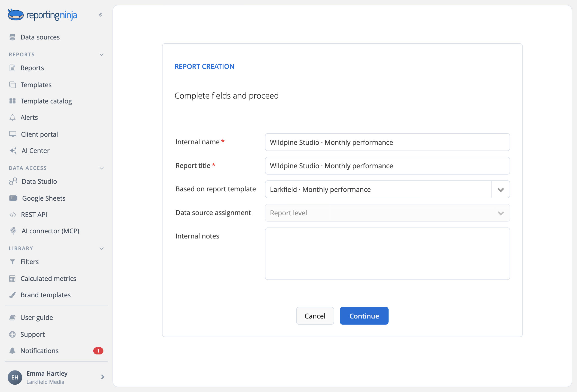
Task: Click the Continue button
Action: tap(364, 316)
